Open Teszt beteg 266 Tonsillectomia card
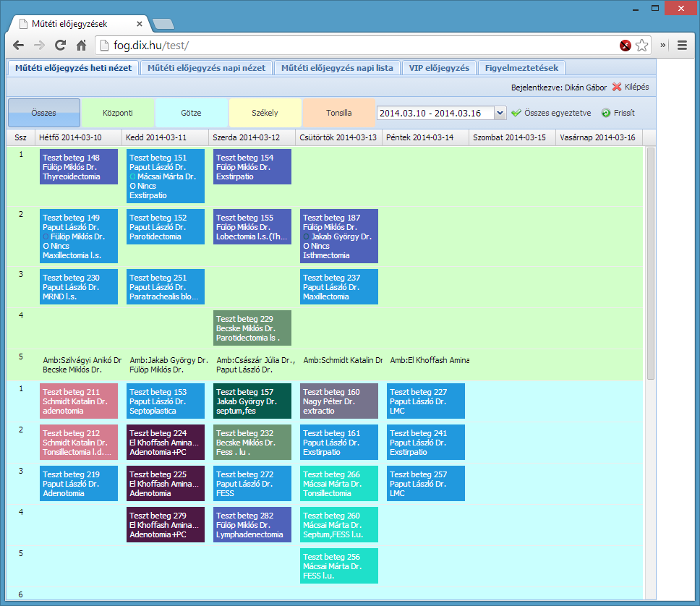The image size is (700, 606). tap(339, 484)
